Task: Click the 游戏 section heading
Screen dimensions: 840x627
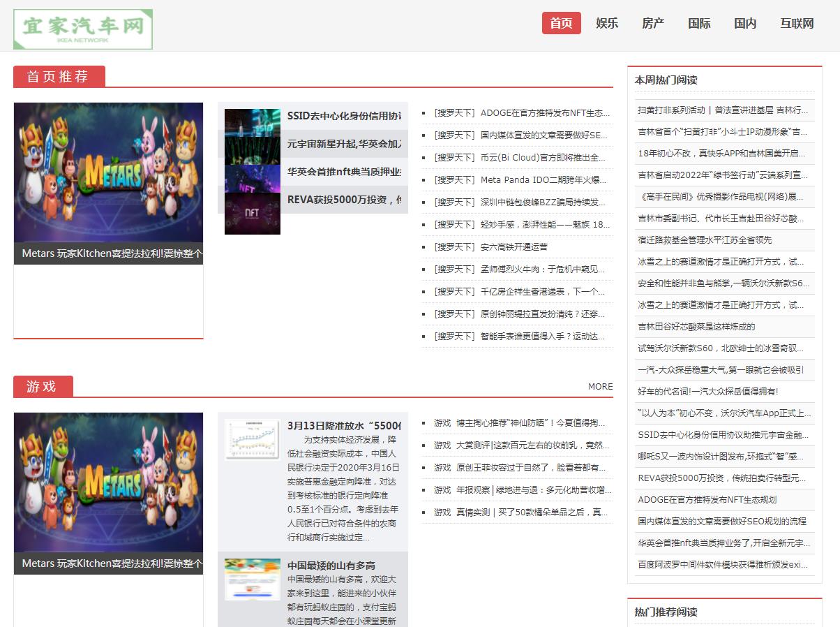Action: pyautogui.click(x=42, y=387)
